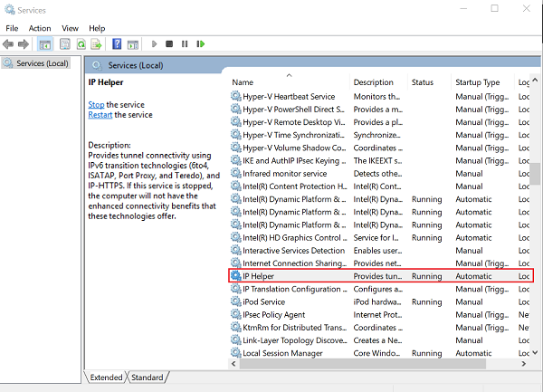543x392 pixels.
Task: Click the 'Detects othe...' description cell
Action: point(377,173)
